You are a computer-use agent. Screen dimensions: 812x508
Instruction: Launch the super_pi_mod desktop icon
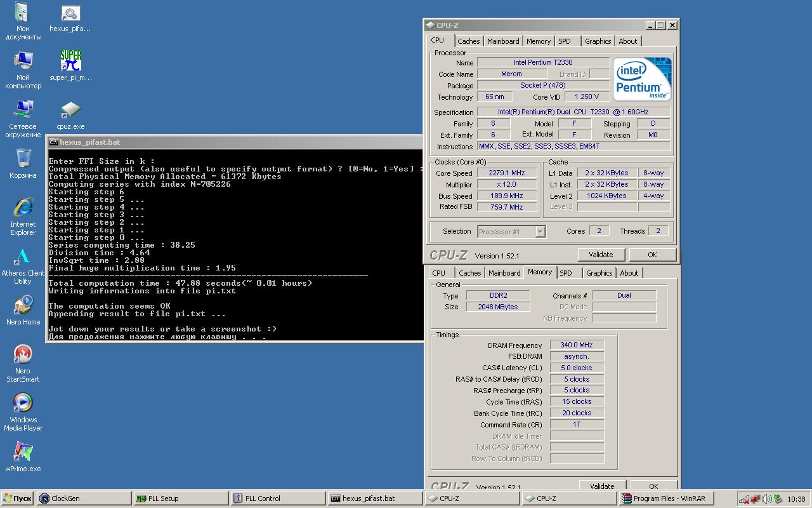(70, 65)
